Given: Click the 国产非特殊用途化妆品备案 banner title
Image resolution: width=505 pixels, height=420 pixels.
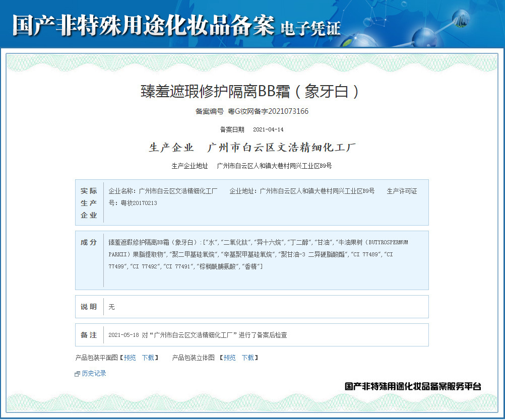Looking at the screenshot, I should coord(144,25).
